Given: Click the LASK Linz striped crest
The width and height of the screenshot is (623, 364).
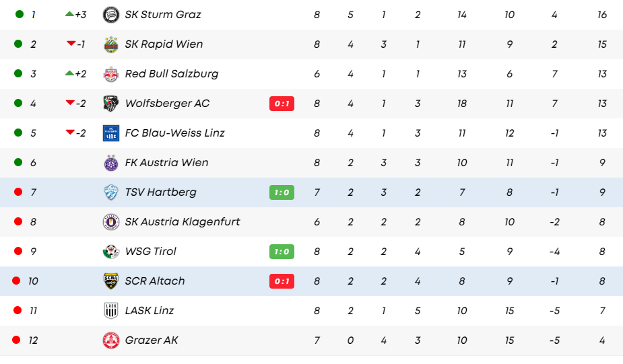Looking at the screenshot, I should coord(111,311).
